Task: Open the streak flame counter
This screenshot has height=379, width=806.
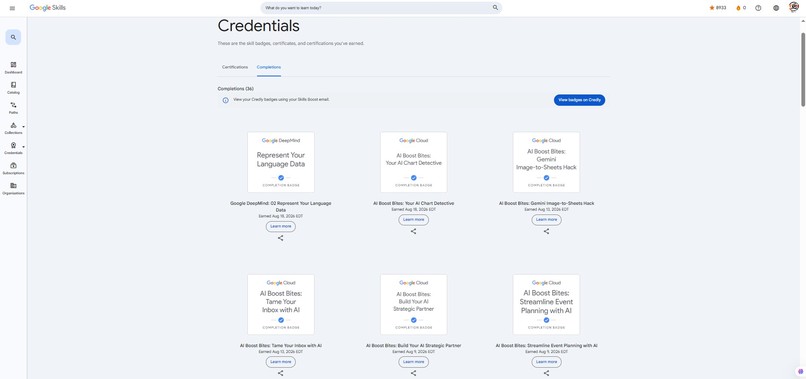Action: coord(741,8)
